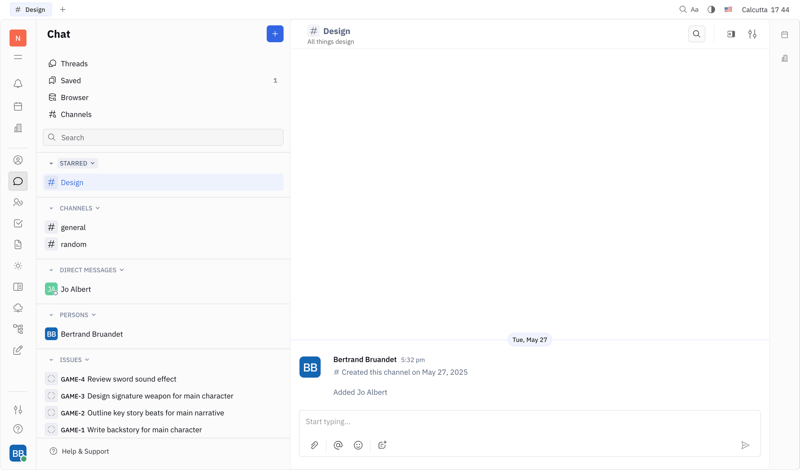Open the edit pencil icon in sidebar
Screen dimensions: 800x470
point(18,350)
